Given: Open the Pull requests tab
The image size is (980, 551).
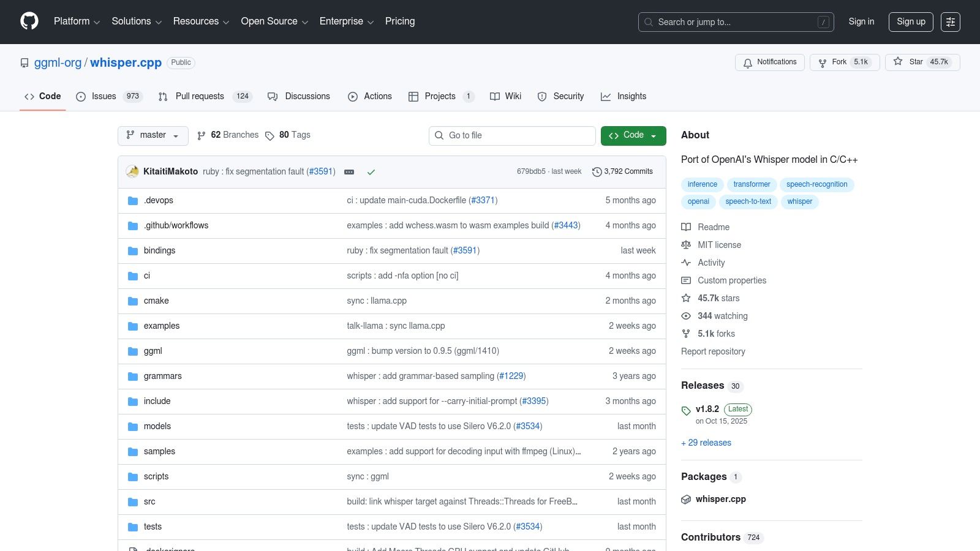Looking at the screenshot, I should pyautogui.click(x=200, y=96).
